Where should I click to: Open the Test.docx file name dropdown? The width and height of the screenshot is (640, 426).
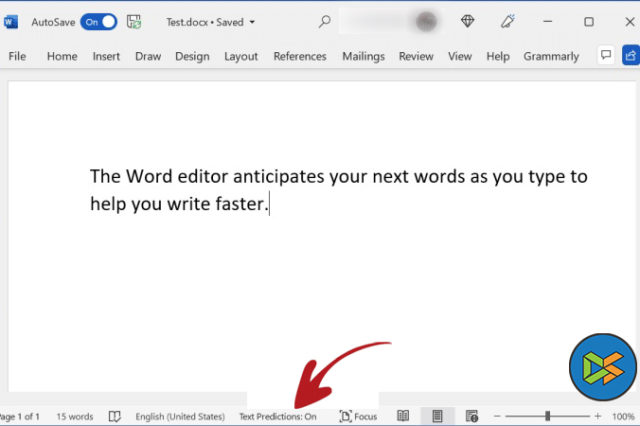[251, 21]
